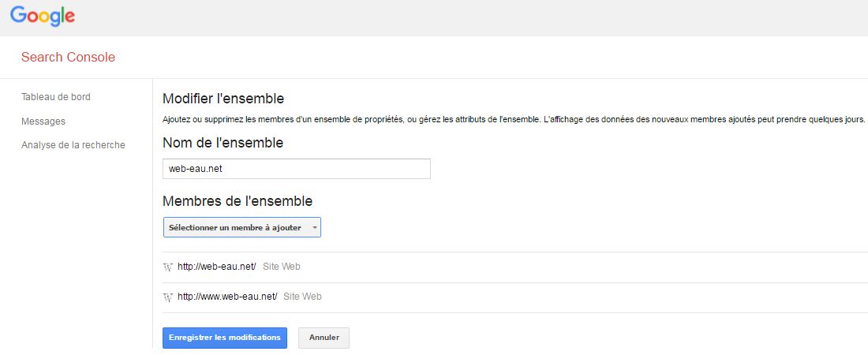Click the Google logo
The height and width of the screenshot is (355, 868).
43,16
